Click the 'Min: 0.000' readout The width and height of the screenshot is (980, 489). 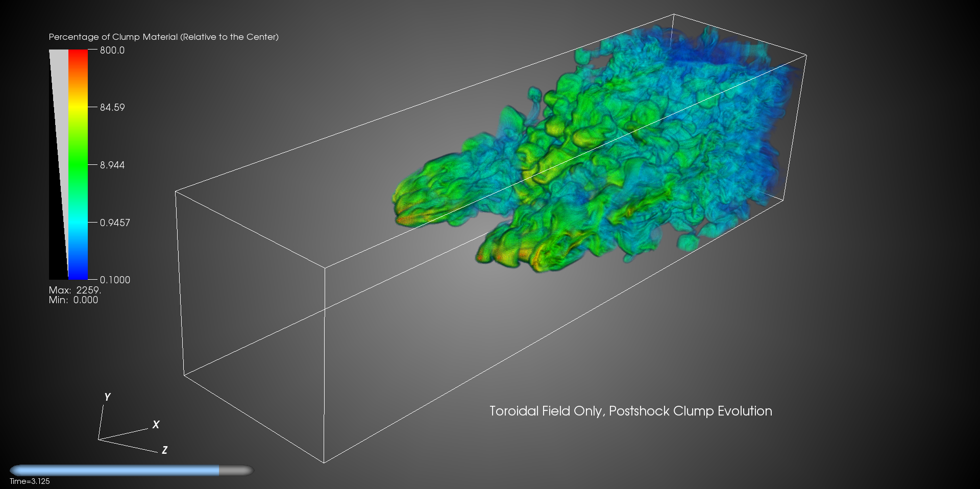click(x=73, y=300)
